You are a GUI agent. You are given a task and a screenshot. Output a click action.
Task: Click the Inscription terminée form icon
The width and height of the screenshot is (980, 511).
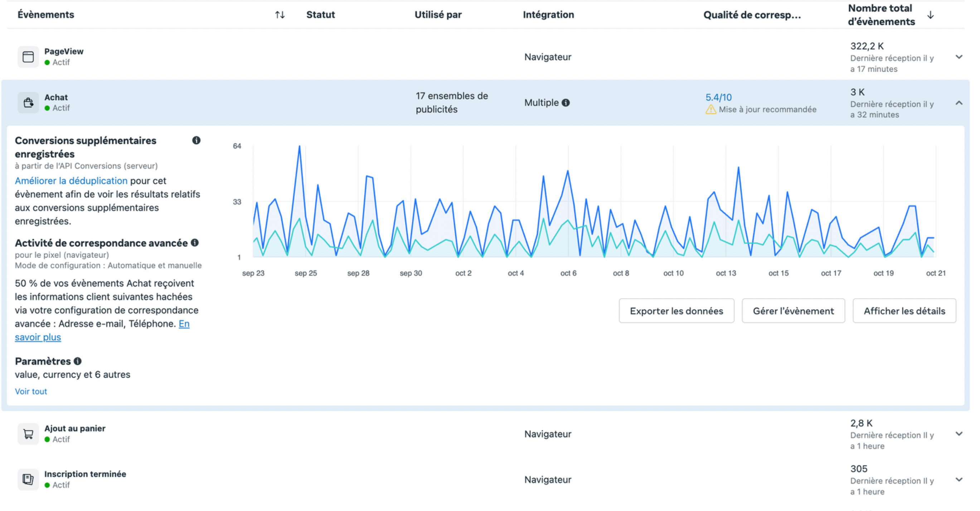[28, 479]
